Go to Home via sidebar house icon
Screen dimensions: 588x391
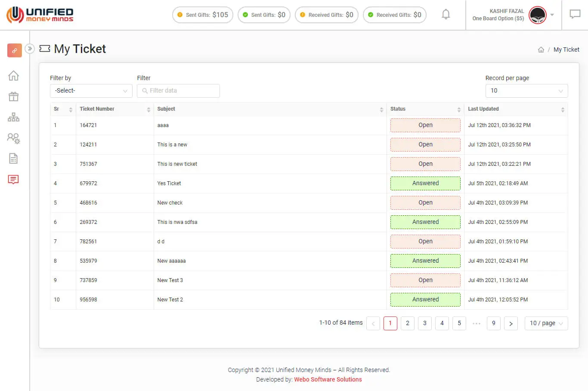point(14,76)
